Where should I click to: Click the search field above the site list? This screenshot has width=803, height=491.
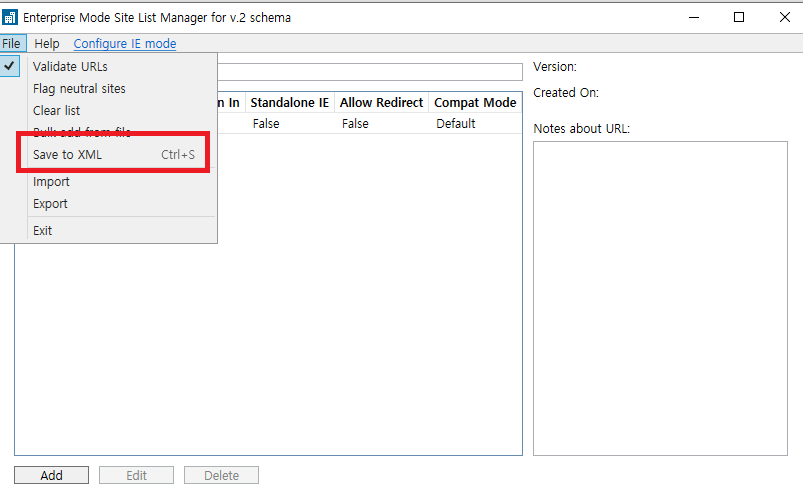tap(370, 72)
